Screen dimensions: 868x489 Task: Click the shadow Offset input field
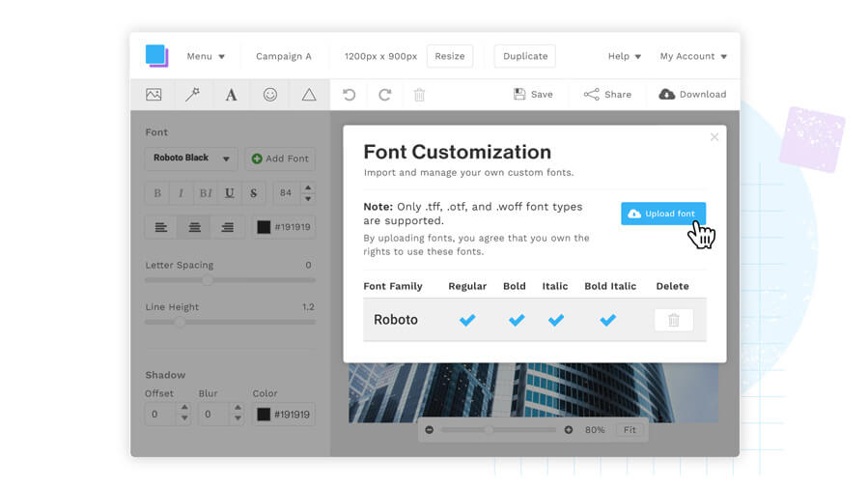click(x=160, y=414)
